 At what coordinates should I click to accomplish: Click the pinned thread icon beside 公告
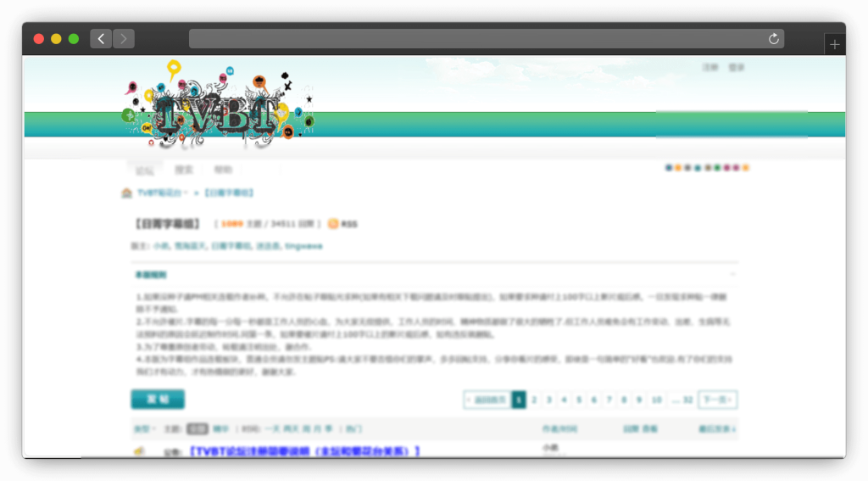click(139, 451)
